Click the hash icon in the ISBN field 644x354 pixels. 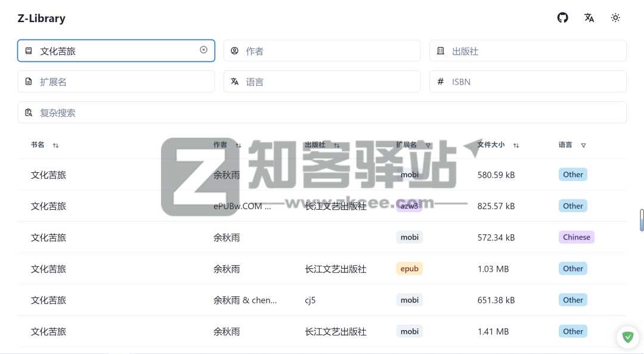[440, 81]
